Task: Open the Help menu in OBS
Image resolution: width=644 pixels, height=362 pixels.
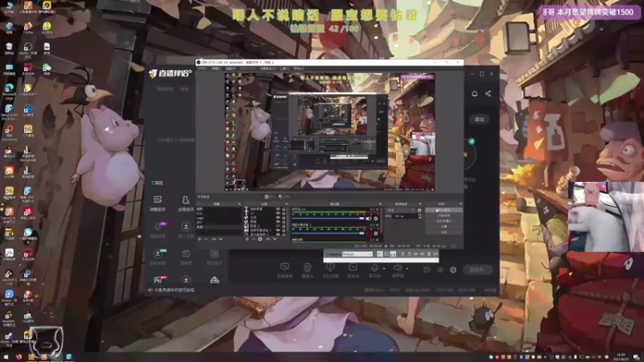Action: 299,68
